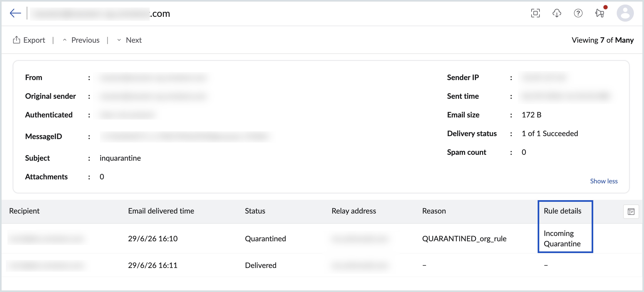The width and height of the screenshot is (644, 292).
Task: Select the Quarantined status row
Action: tap(322, 238)
